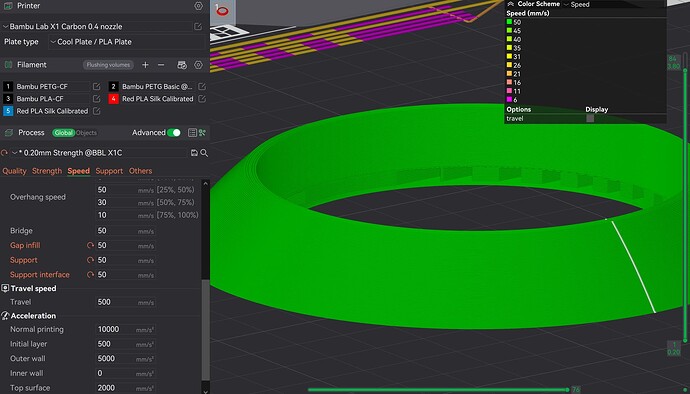Switch process scope to Objects
Viewport: 690px width, 394px height.
coord(86,133)
